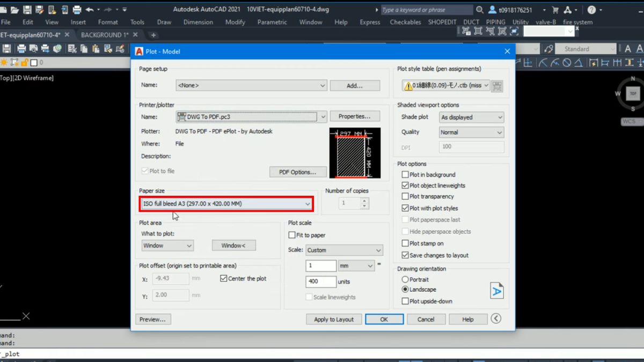Image resolution: width=644 pixels, height=362 pixels.
Task: Open a drawing from the quick access toolbar
Action: click(14, 10)
